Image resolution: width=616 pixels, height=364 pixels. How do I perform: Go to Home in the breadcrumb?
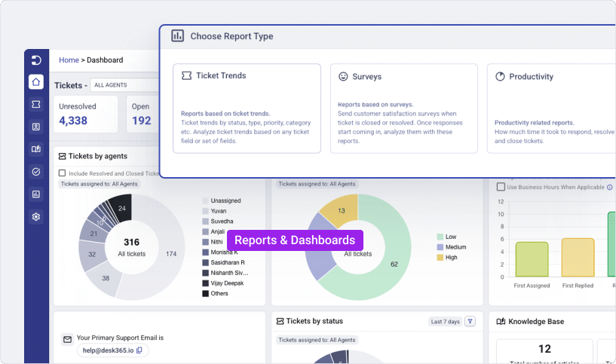(69, 60)
